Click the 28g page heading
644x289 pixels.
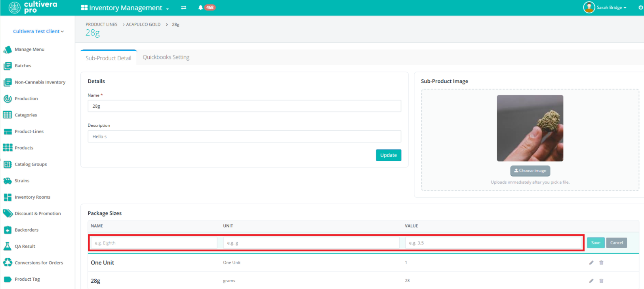pos(93,33)
